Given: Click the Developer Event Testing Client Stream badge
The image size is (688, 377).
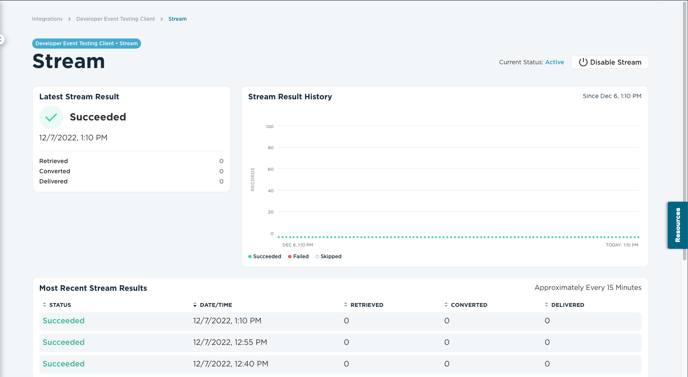Looking at the screenshot, I should pos(86,43).
